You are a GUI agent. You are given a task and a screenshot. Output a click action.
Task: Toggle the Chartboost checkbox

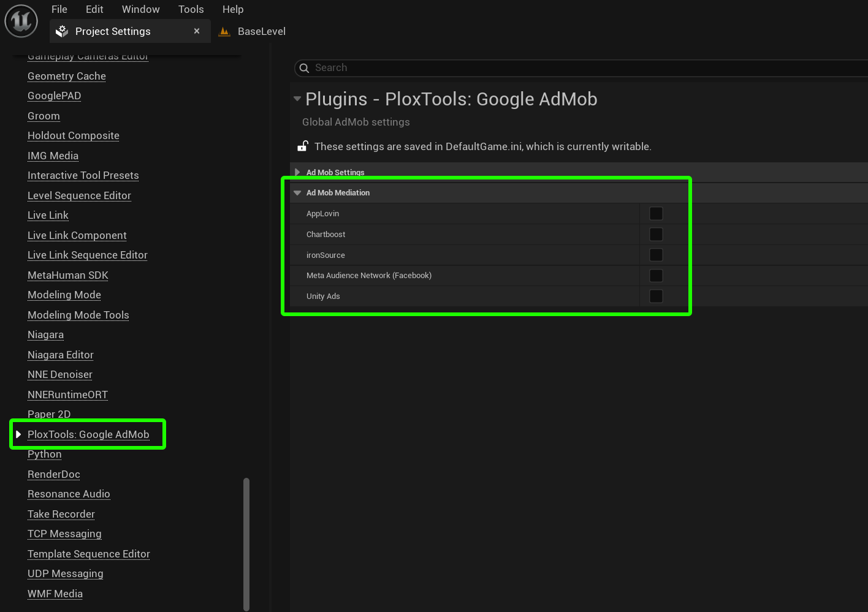(656, 235)
